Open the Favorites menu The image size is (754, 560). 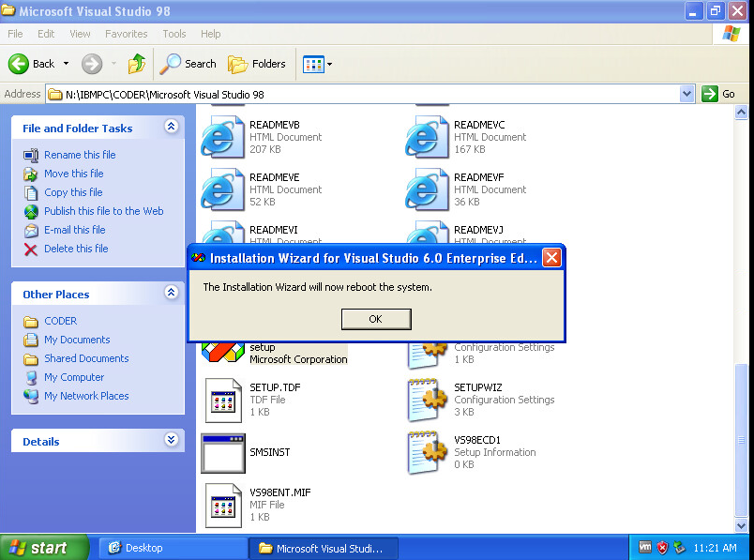click(x=126, y=34)
